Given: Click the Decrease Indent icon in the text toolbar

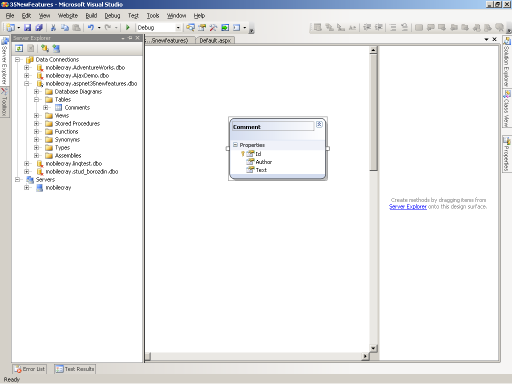Looking at the screenshot, I should click(x=367, y=28).
